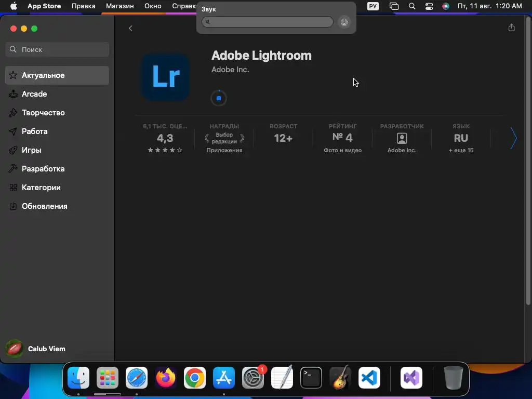Screen dimensions: 532x399
Task: Click the App Store window scrollbar
Action: 528,161
